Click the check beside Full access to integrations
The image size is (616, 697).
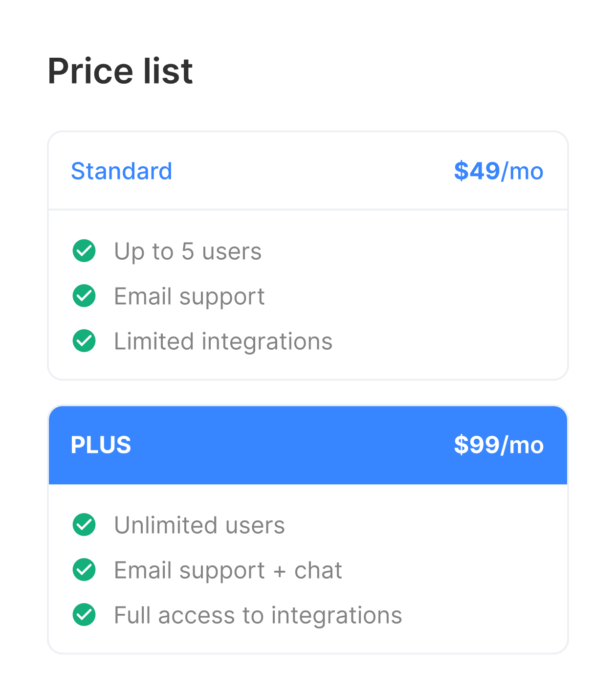84,615
